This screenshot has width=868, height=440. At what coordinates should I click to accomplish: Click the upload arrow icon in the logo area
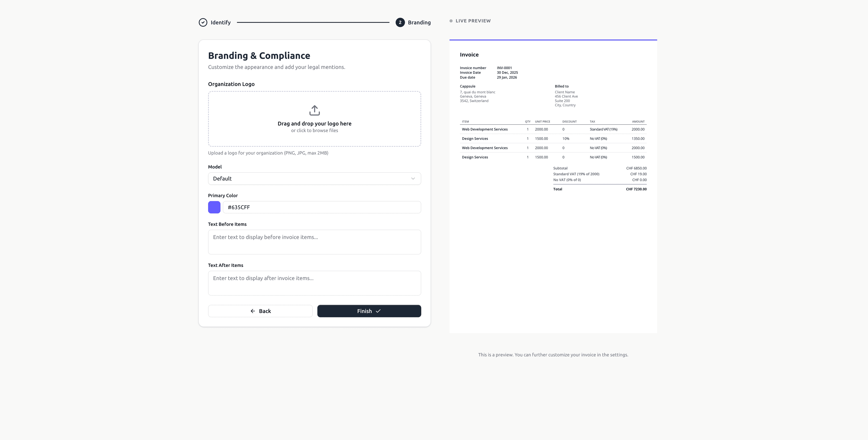pos(314,110)
